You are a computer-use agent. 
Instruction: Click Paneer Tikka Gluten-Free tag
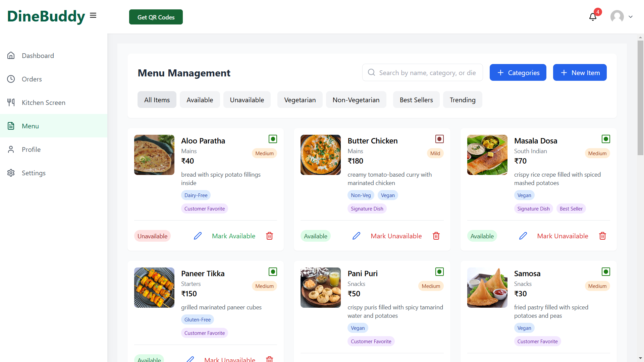coord(198,319)
